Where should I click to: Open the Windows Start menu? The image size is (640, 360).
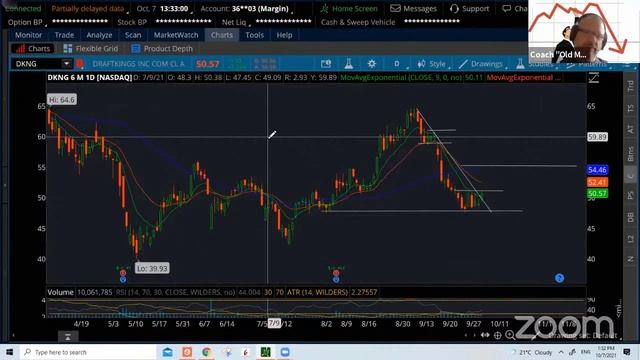pos(9,352)
